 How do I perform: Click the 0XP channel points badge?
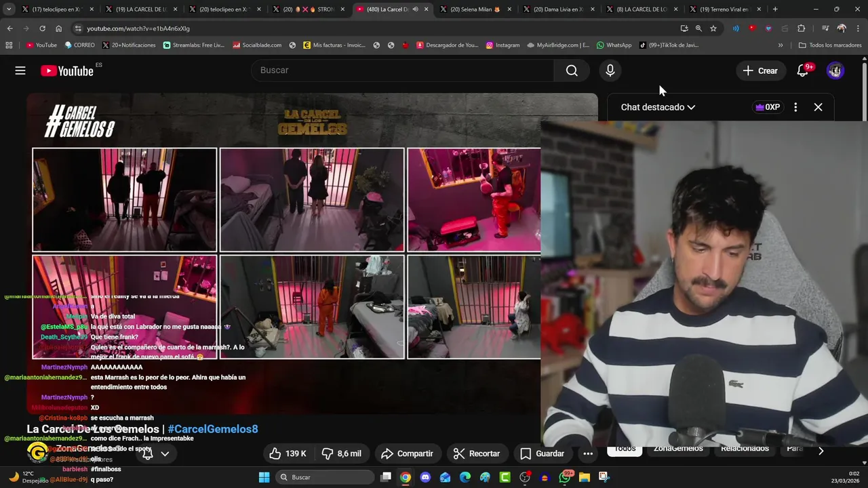(x=768, y=107)
